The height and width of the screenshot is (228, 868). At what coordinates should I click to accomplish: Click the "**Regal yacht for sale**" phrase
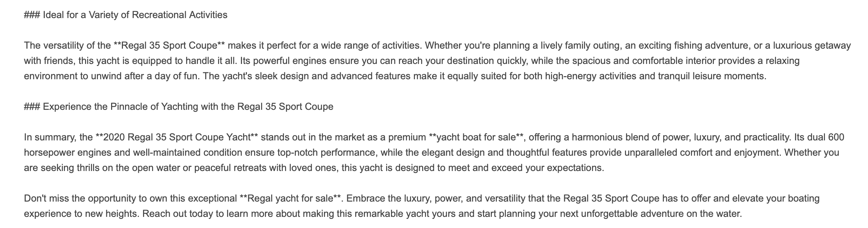(291, 198)
